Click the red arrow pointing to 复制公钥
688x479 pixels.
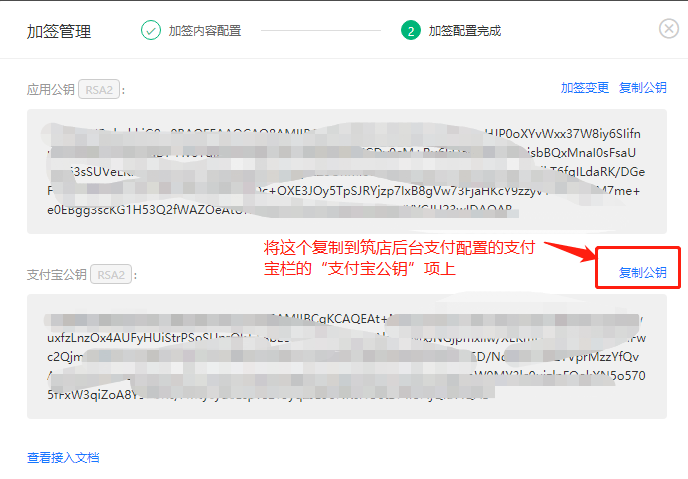click(570, 251)
